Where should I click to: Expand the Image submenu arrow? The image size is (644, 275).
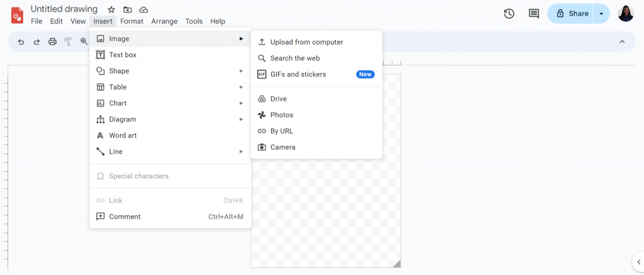(x=241, y=38)
